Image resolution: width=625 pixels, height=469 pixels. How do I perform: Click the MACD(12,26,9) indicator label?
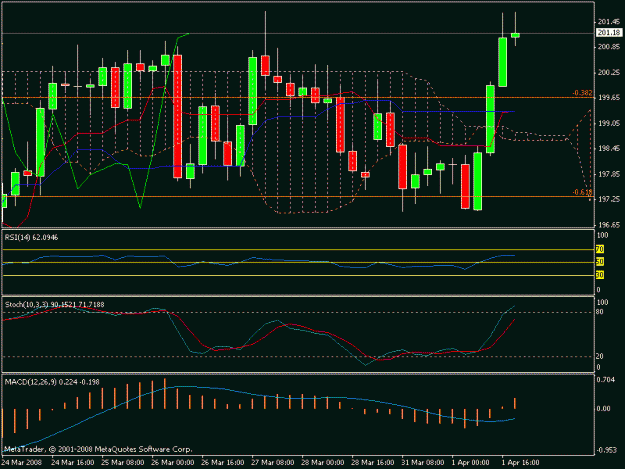pyautogui.click(x=52, y=382)
